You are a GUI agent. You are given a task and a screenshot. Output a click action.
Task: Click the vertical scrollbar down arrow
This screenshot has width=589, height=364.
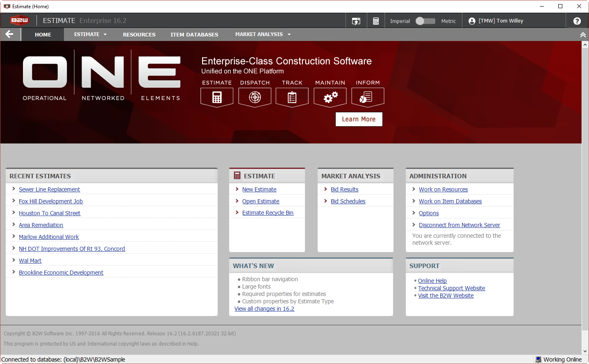585,351
